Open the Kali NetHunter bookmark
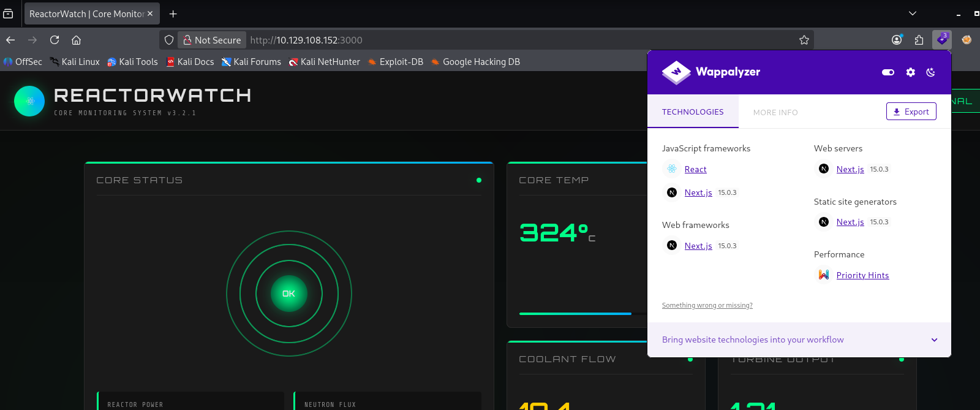Screen dimensions: 980x410 [x=324, y=62]
